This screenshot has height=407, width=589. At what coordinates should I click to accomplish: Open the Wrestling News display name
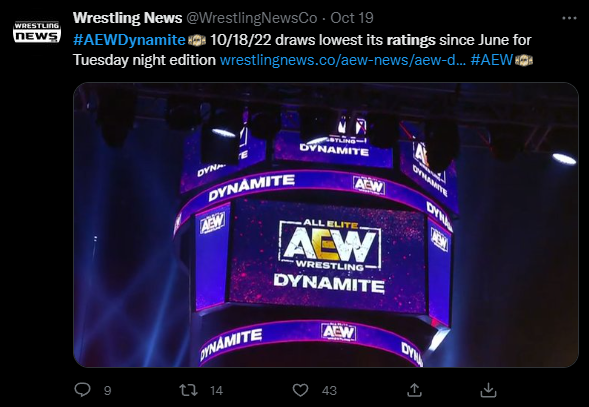[127, 18]
